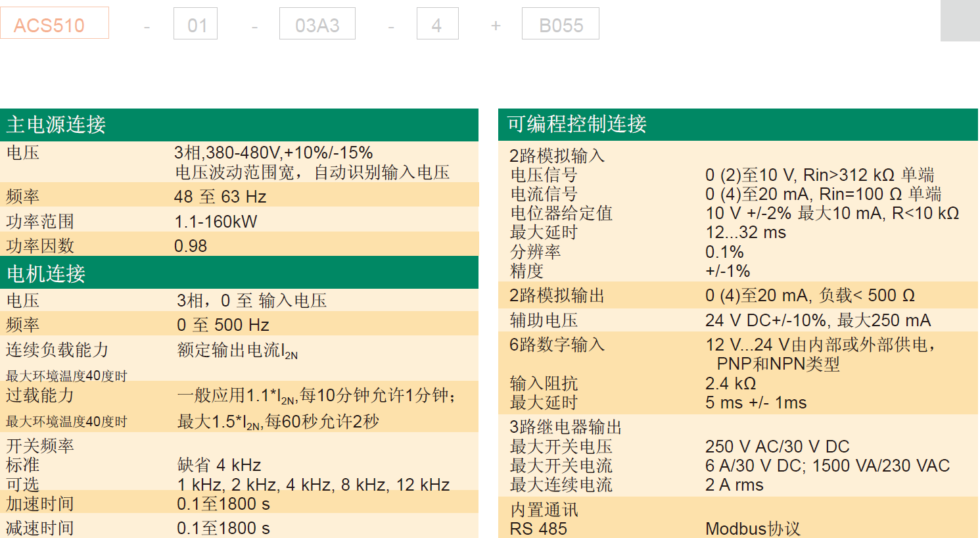Click the value 10 V +/-2% 最大10 mA
The width and height of the screenshot is (980, 538).
point(795,213)
